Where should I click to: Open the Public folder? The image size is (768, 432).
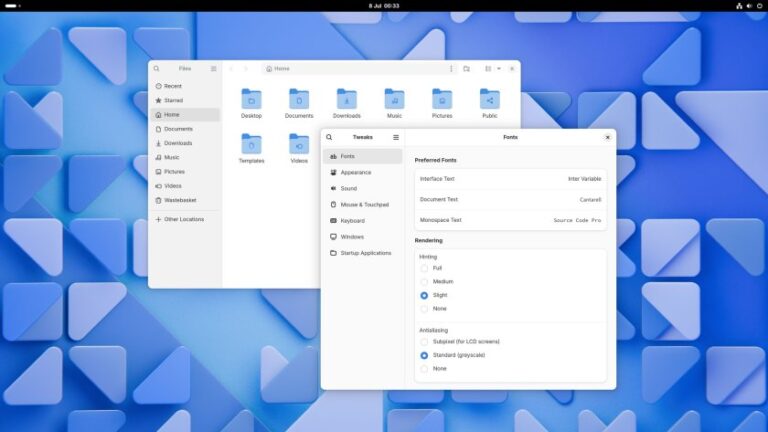[x=490, y=103]
